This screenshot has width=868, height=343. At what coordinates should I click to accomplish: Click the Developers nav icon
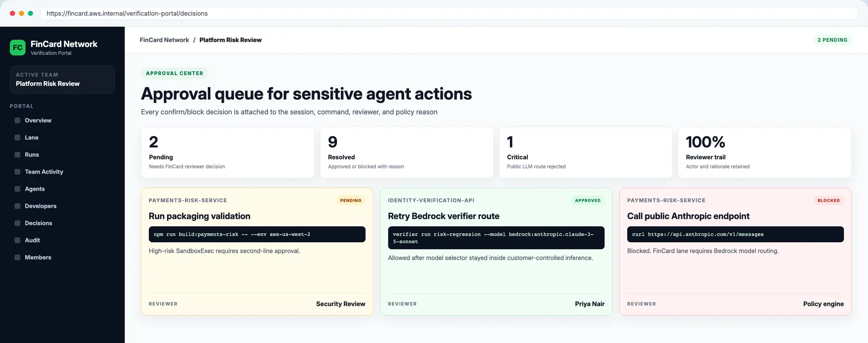[17, 206]
